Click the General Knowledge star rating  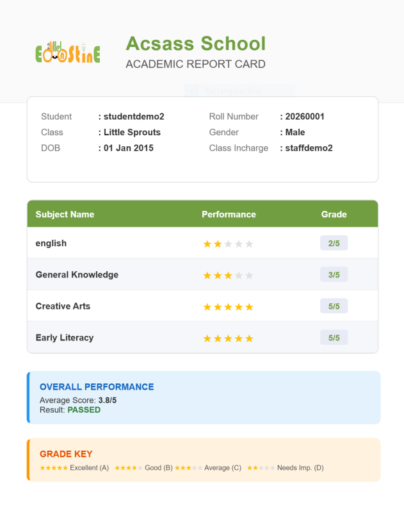pos(228,276)
